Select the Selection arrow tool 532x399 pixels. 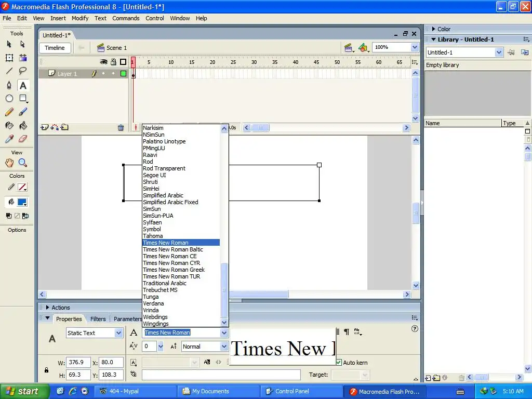[x=9, y=44]
